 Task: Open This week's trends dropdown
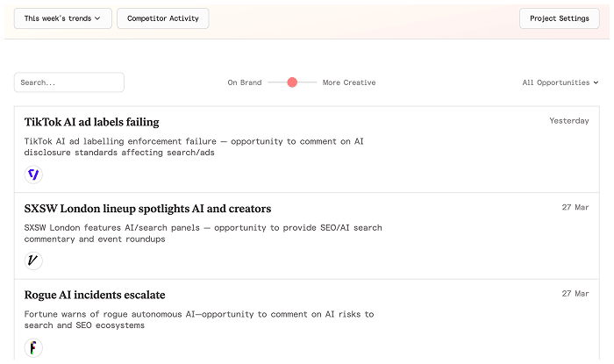click(x=62, y=18)
